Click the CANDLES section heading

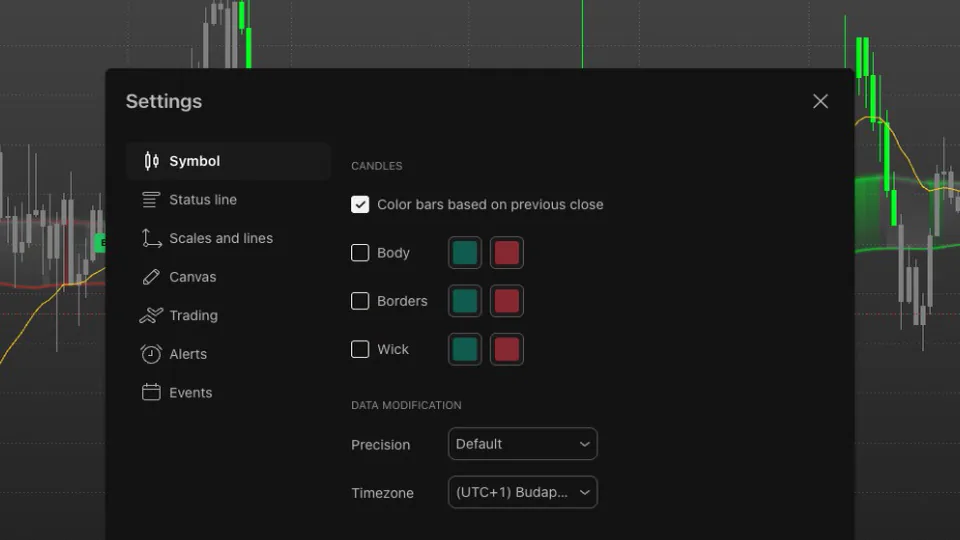click(x=377, y=166)
